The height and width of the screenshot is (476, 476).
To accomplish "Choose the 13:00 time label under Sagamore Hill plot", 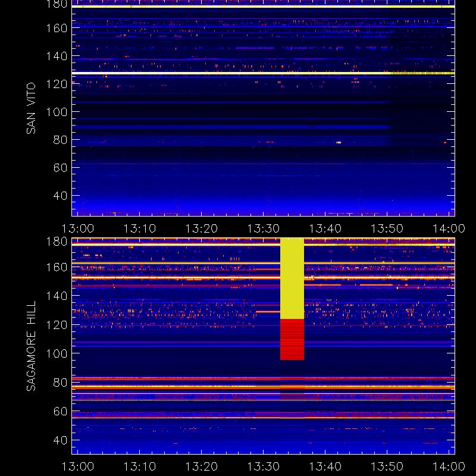I will point(78,466).
